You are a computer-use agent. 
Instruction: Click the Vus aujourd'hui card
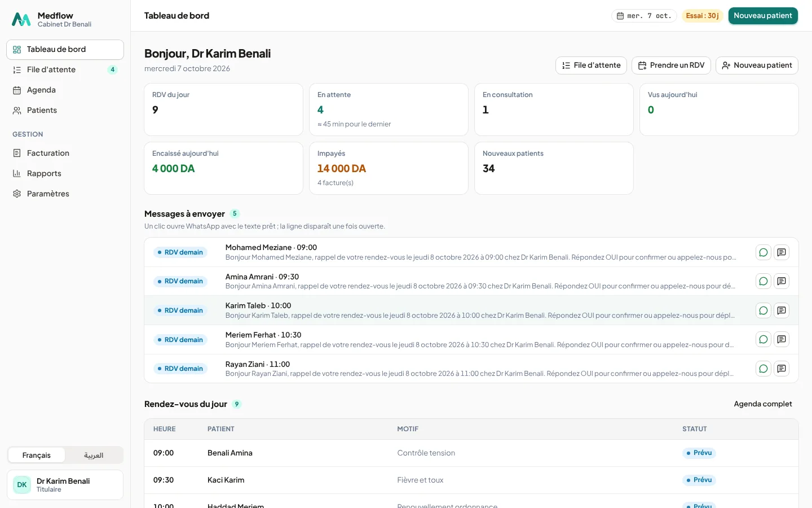[719, 110]
